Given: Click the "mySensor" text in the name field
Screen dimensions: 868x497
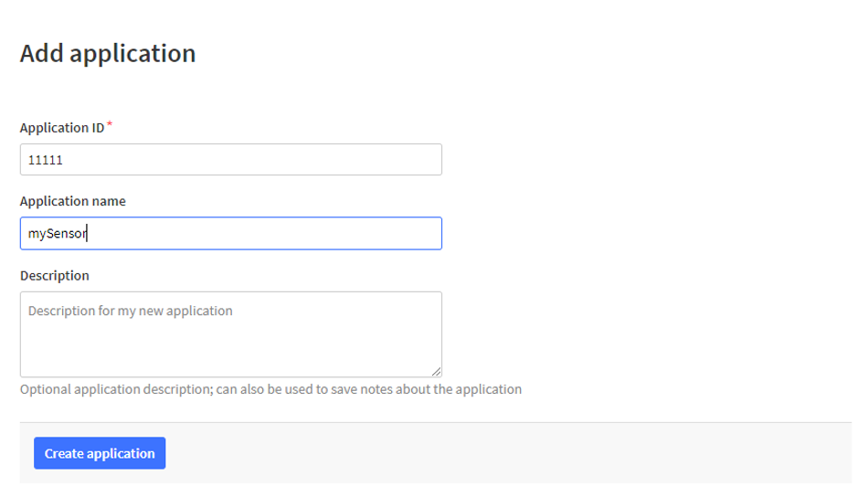Looking at the screenshot, I should point(57,234).
